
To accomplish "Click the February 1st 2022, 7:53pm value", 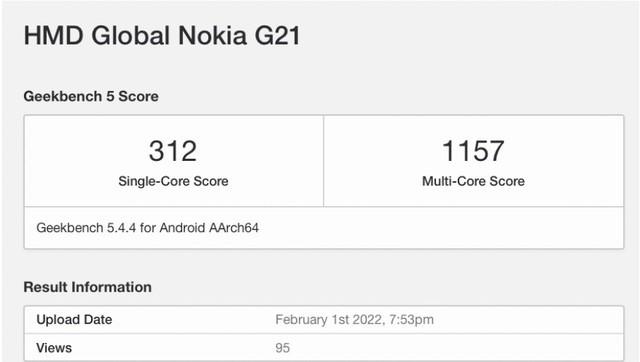I will (354, 320).
